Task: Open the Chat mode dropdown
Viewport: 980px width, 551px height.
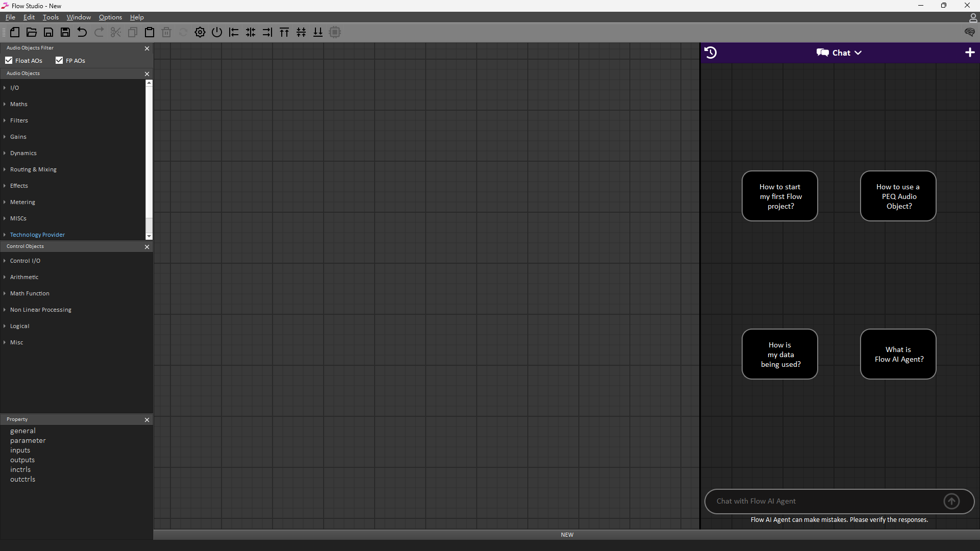Action: (839, 53)
